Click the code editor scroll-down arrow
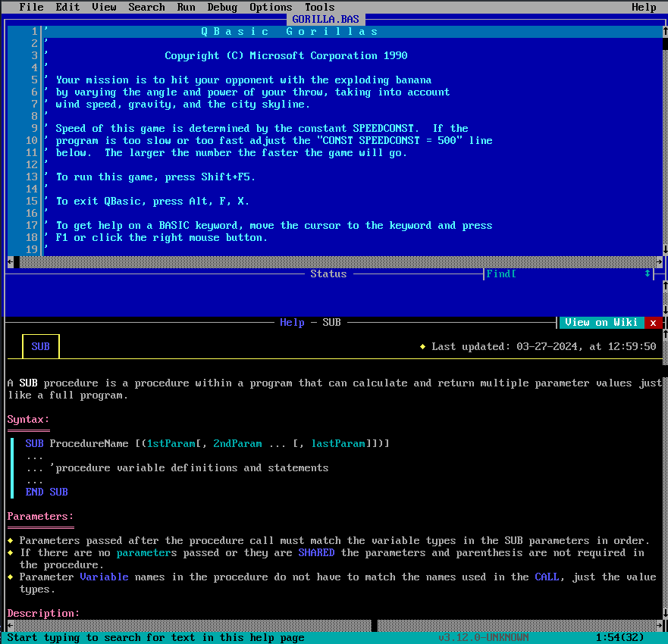 pos(665,249)
